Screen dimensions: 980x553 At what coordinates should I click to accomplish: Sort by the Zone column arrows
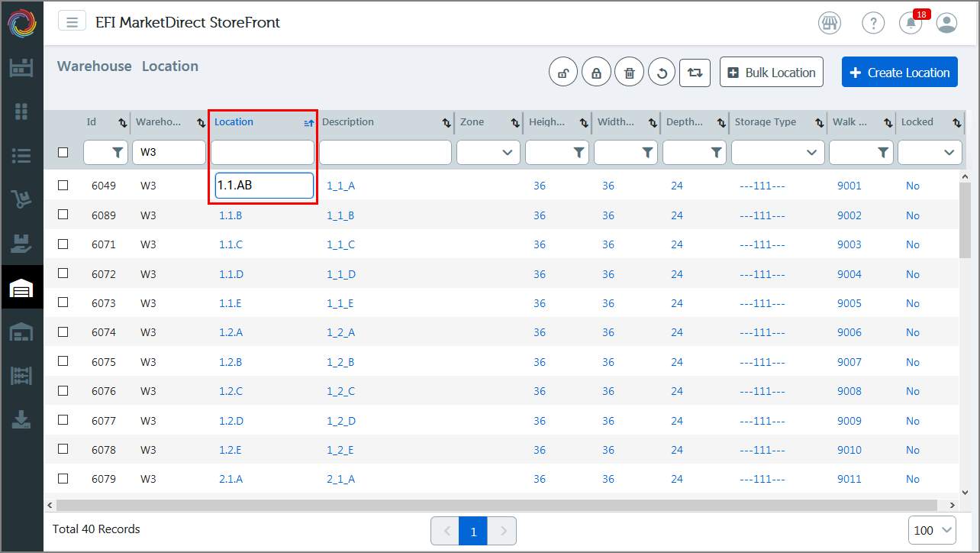[515, 122]
